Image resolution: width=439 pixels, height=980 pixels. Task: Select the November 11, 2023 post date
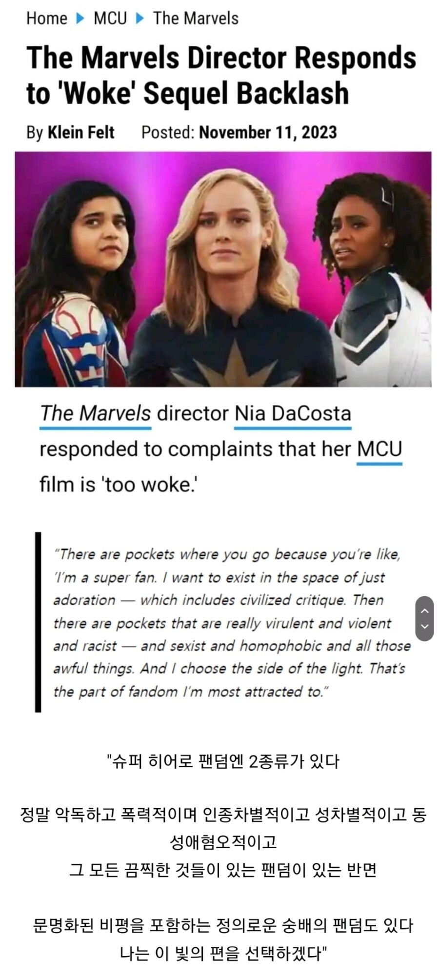point(268,132)
